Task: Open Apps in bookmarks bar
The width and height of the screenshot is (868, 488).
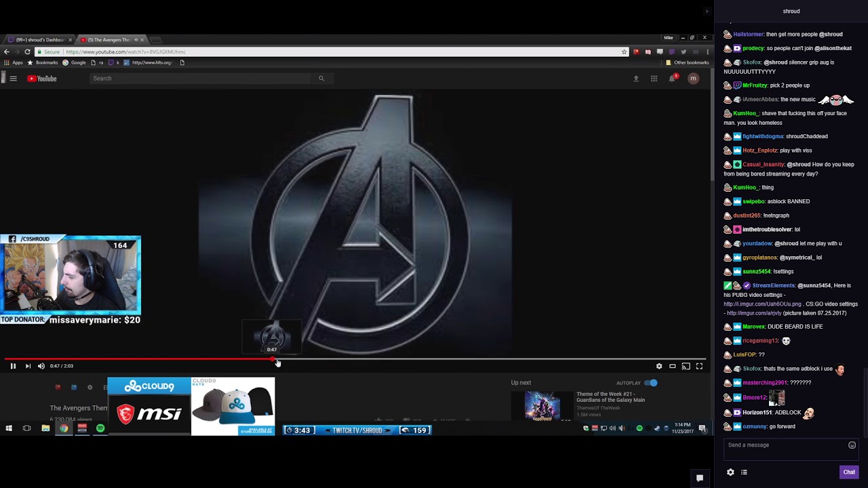Action: click(13, 62)
